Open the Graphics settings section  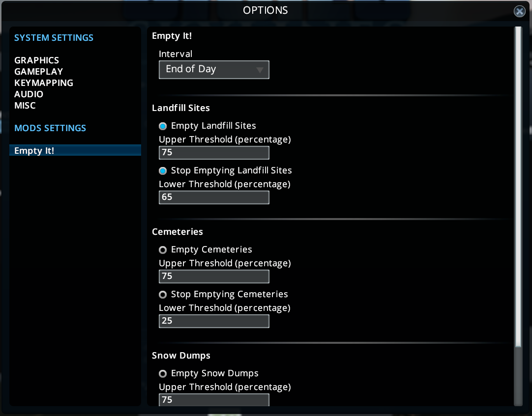(37, 60)
